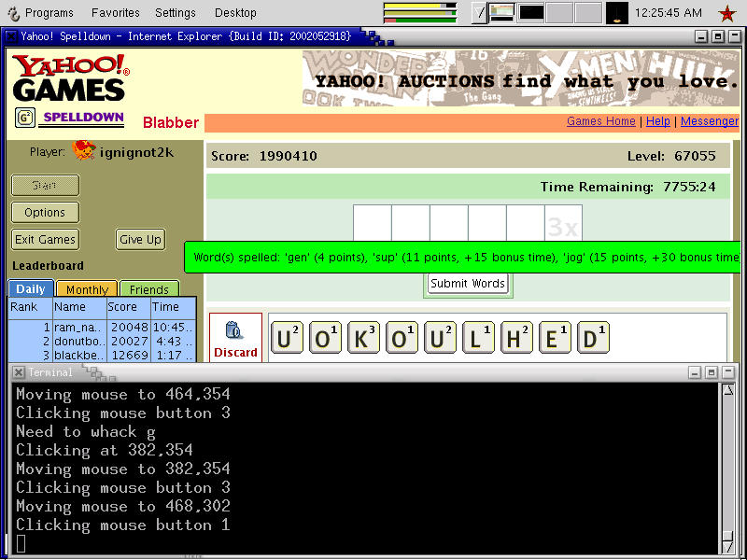Viewport: 747px width, 560px height.
Task: Click the Score value 1990410
Action: tap(289, 156)
